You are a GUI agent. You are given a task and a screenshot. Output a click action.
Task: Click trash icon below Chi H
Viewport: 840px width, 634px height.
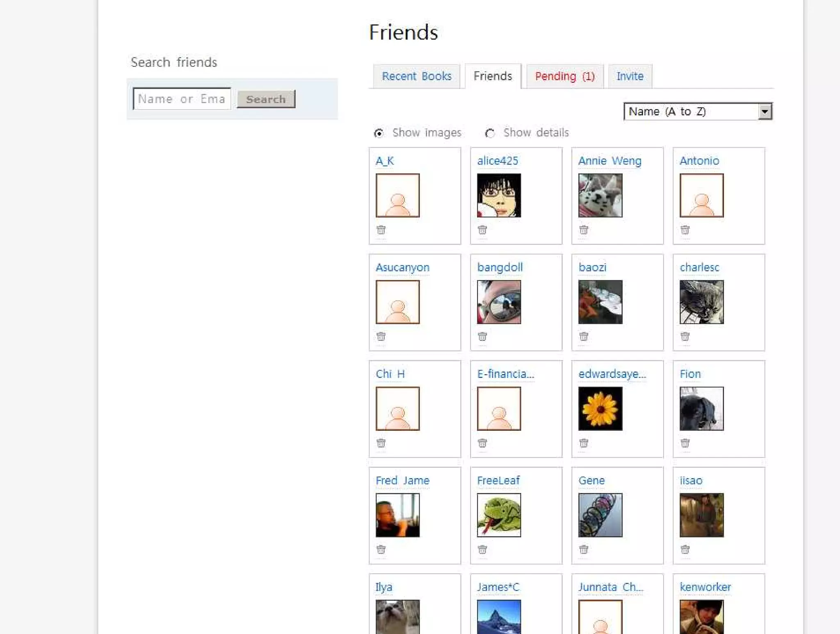[x=381, y=443]
